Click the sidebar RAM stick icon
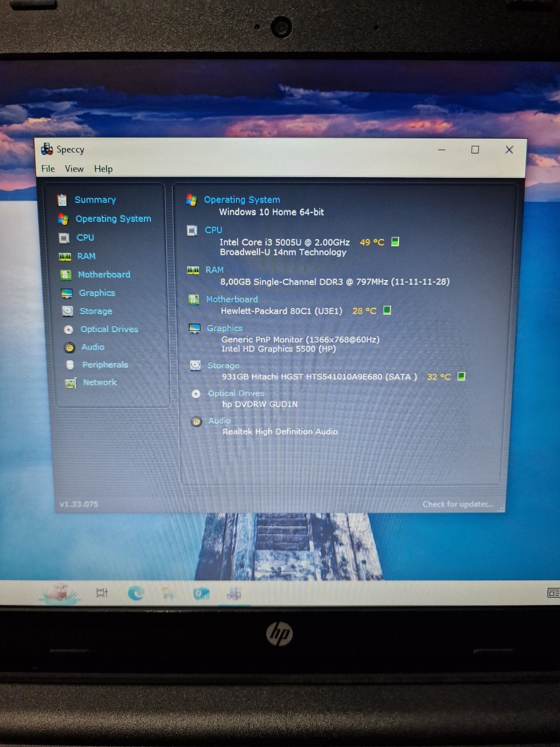Screen dimensions: 560x747 click(65, 257)
